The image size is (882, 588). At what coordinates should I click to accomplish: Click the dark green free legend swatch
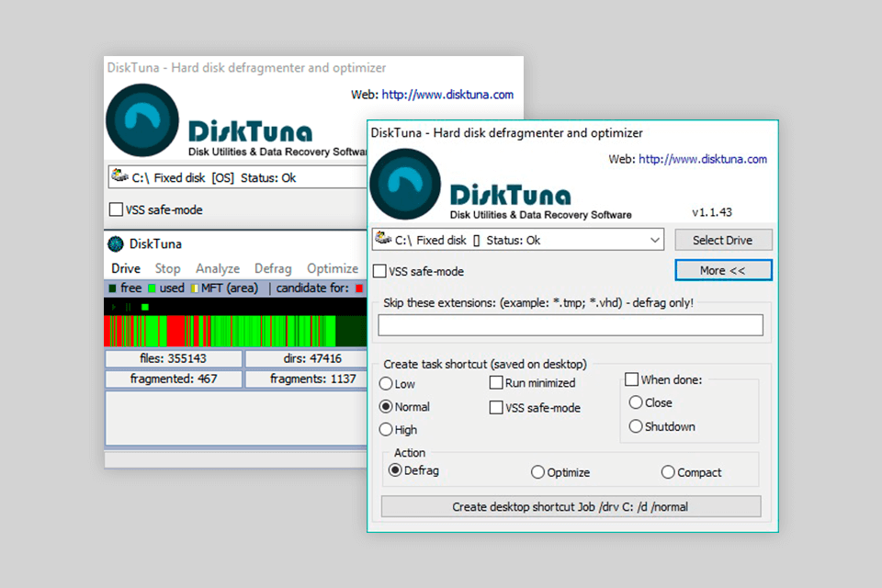pos(112,288)
